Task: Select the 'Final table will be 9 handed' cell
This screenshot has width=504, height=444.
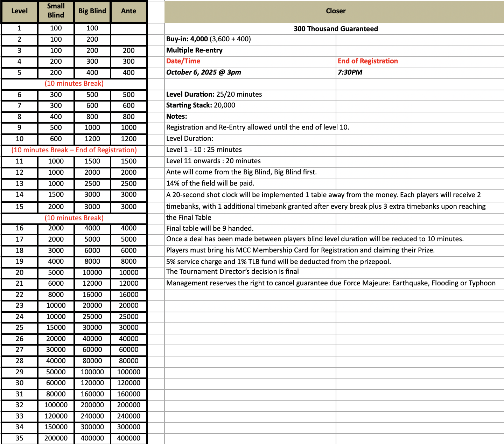Action: tap(210, 229)
